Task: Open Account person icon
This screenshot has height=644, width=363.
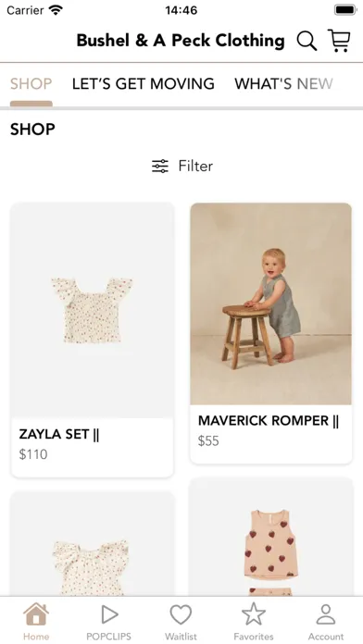Action: (326, 614)
